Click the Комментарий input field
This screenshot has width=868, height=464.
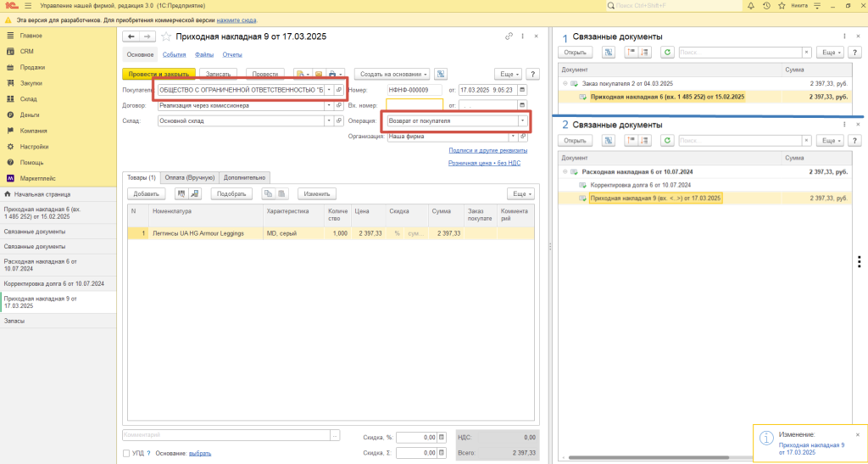coord(225,436)
